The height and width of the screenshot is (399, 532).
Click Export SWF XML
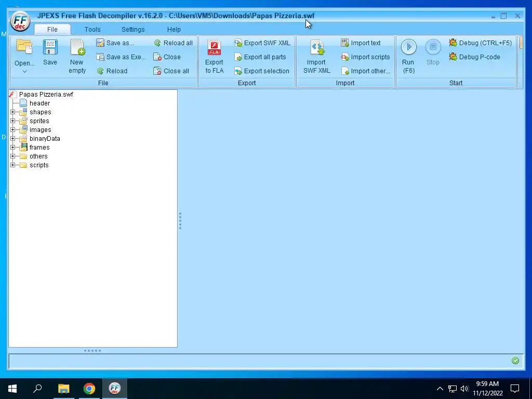(262, 43)
